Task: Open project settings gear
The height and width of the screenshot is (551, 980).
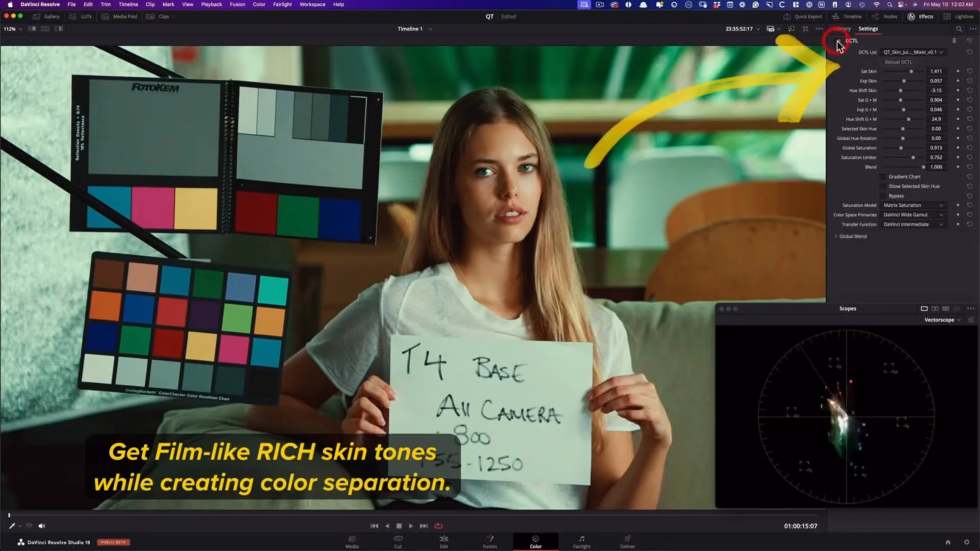Action: coord(967,542)
